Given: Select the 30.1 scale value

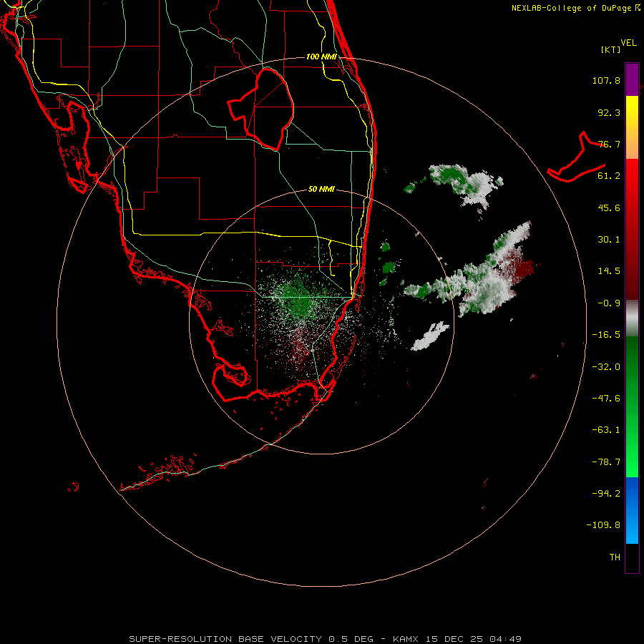Looking at the screenshot, I should [609, 240].
